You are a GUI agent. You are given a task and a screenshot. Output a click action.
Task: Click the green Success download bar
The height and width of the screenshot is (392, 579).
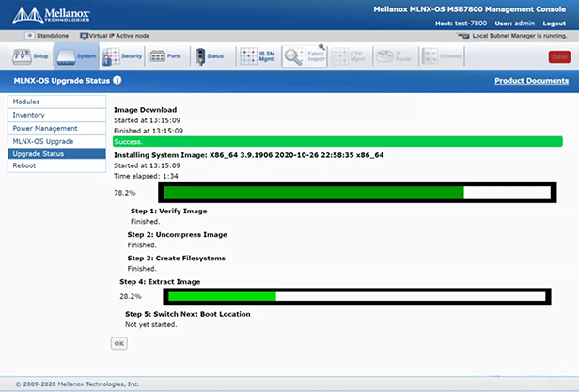[337, 142]
